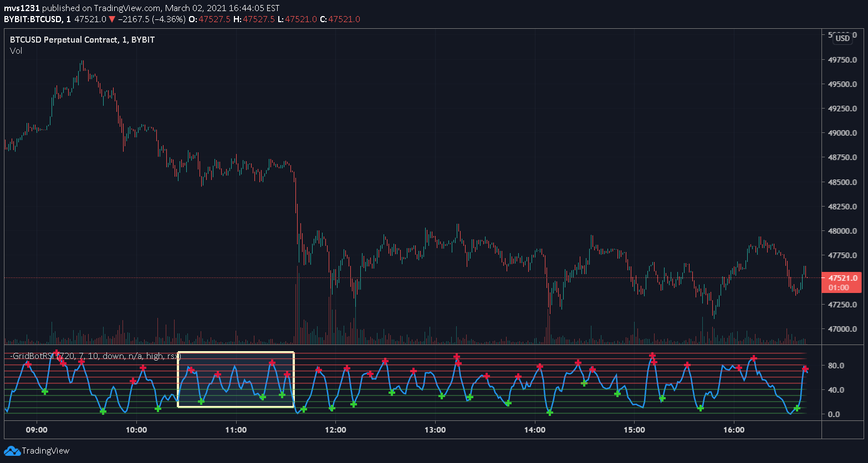
Task: Click the red down-triangle price change icon
Action: [112, 19]
